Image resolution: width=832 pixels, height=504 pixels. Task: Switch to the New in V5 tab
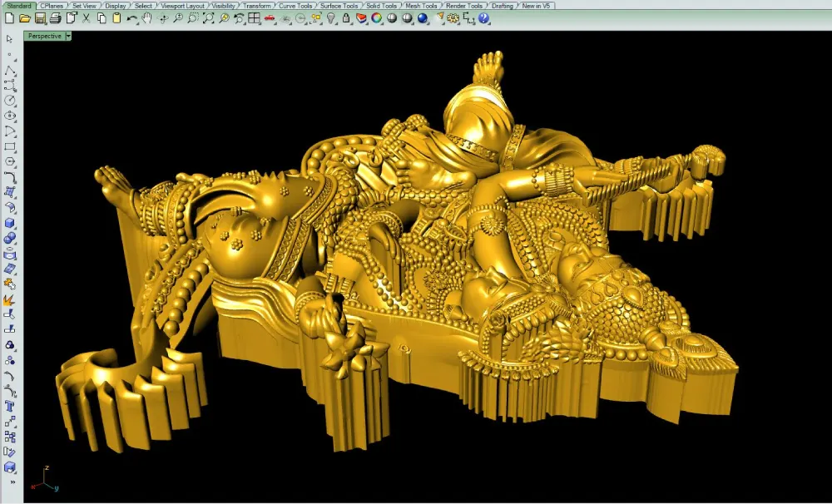click(536, 6)
